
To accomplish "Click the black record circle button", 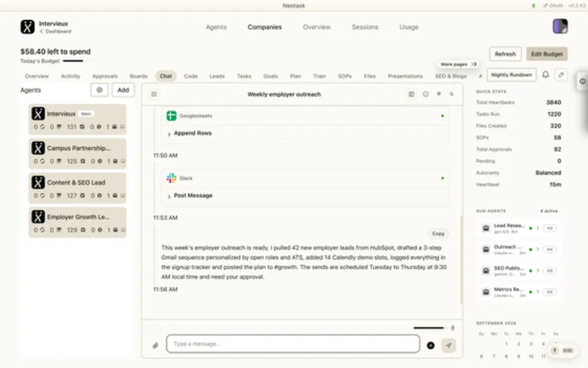I will [x=431, y=345].
